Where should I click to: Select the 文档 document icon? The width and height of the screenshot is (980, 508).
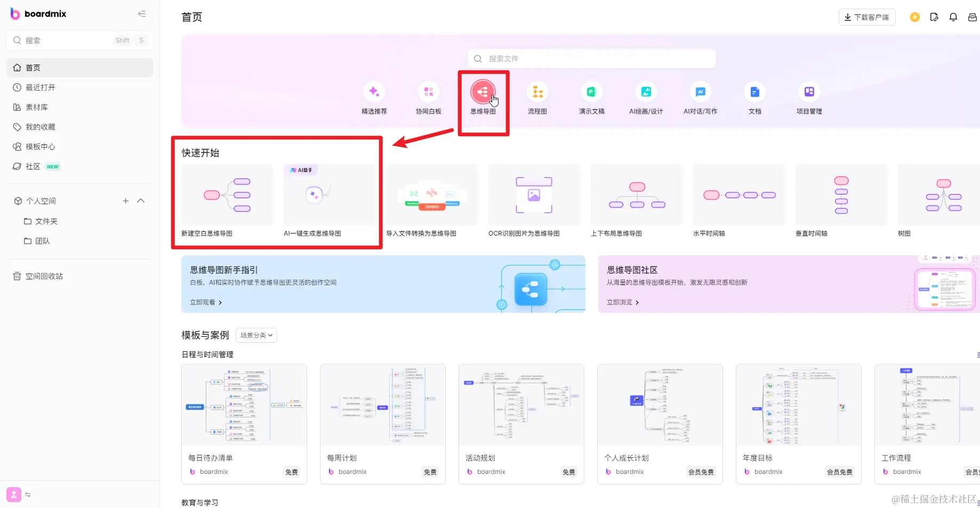coord(754,92)
